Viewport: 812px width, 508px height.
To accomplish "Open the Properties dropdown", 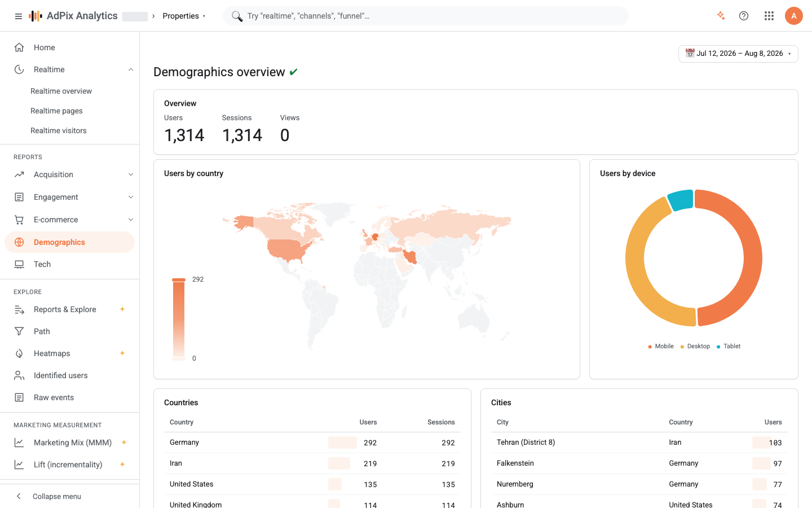I will coord(184,16).
